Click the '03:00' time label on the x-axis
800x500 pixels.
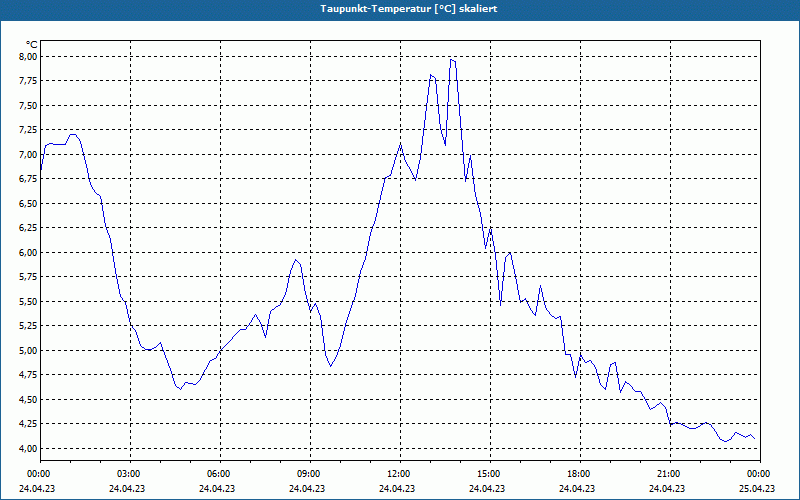(x=131, y=474)
